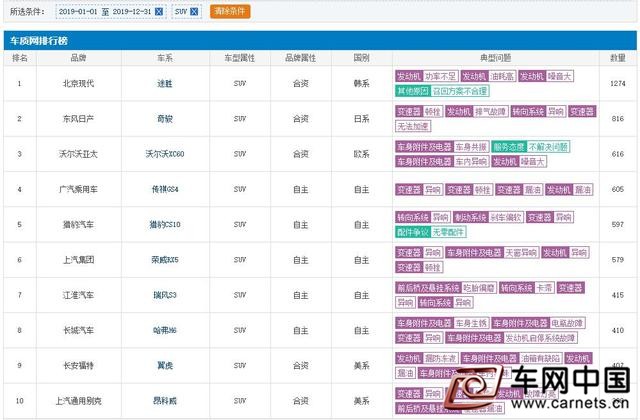The height and width of the screenshot is (420, 640).
Task: Open the 瑞风S3 car series link
Action: click(x=165, y=295)
